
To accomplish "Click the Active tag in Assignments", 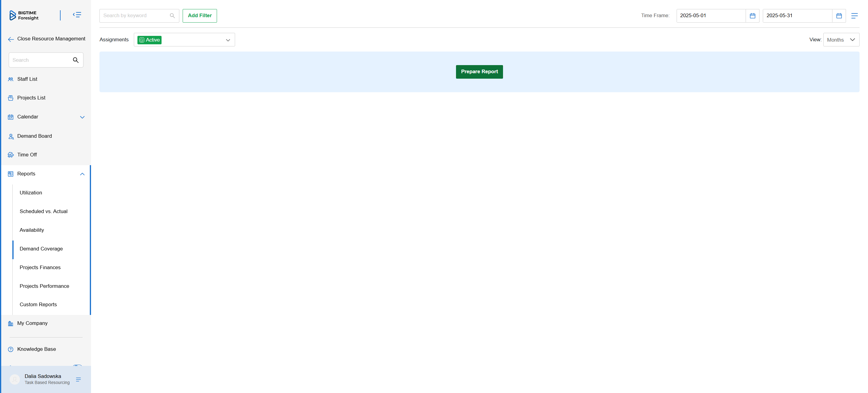I will [x=149, y=40].
